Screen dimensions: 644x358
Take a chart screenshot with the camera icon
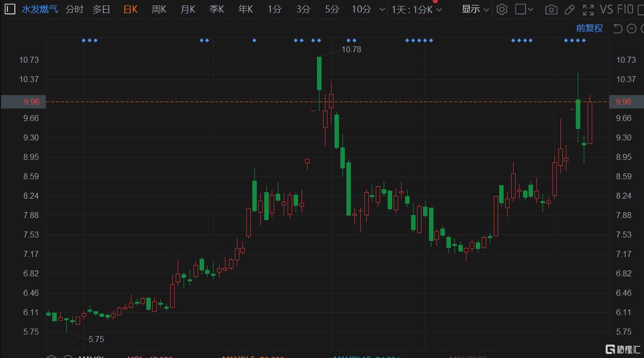(x=551, y=9)
